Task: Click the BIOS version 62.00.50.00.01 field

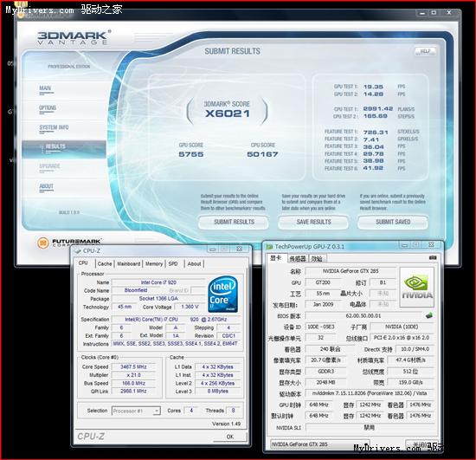Action: (363, 315)
